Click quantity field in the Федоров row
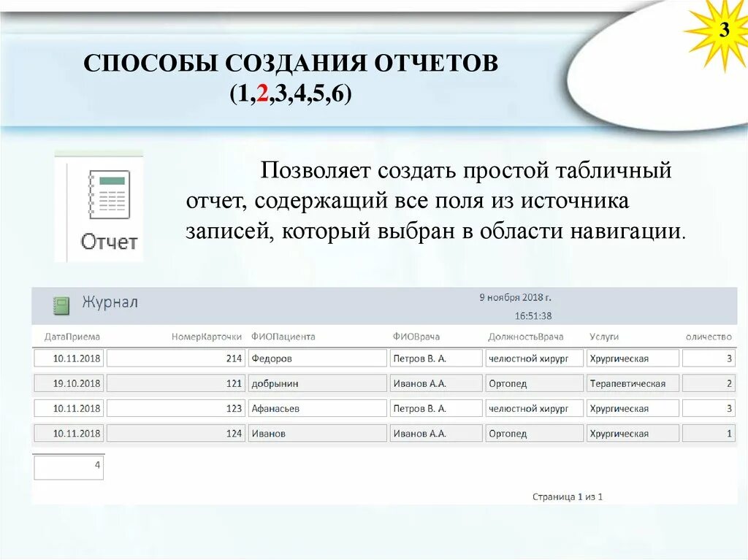Image resolution: width=748 pixels, height=560 pixels. [x=709, y=358]
